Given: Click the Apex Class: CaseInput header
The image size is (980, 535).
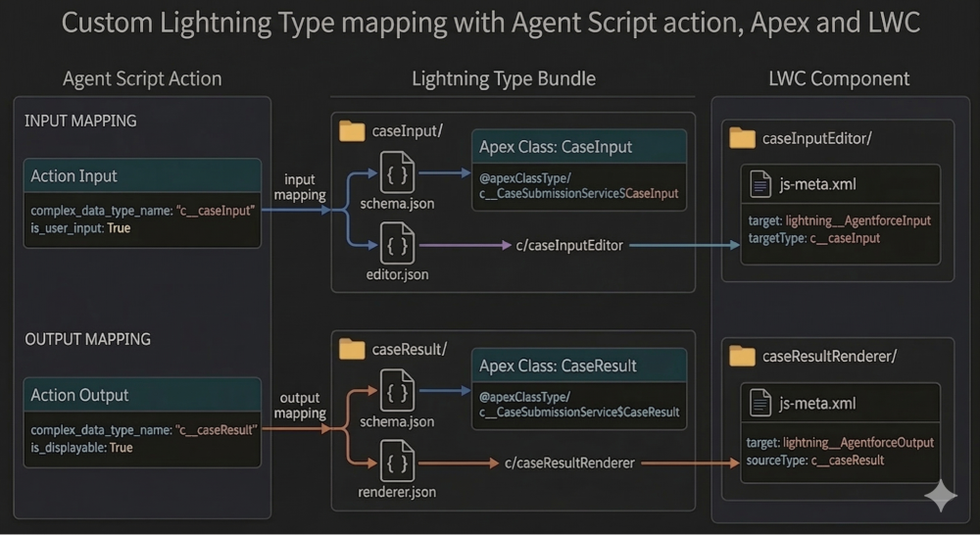Looking at the screenshot, I should coord(579,147).
